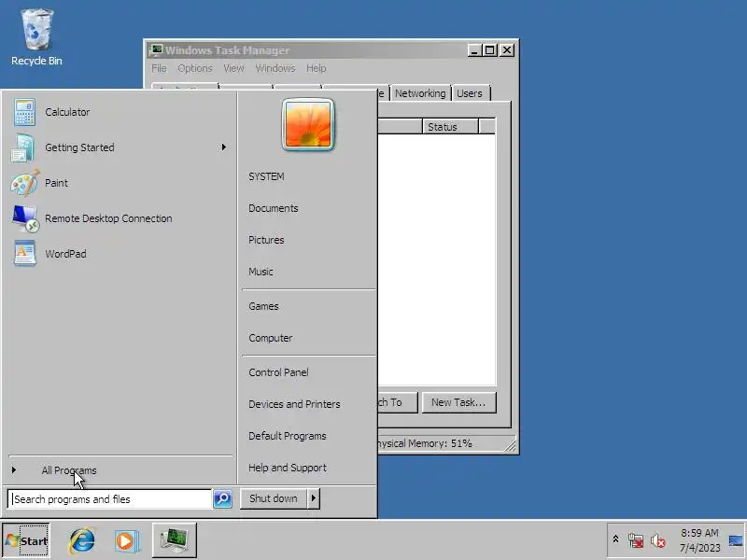Image resolution: width=747 pixels, height=560 pixels.
Task: Open Music from Start menu
Action: (261, 272)
